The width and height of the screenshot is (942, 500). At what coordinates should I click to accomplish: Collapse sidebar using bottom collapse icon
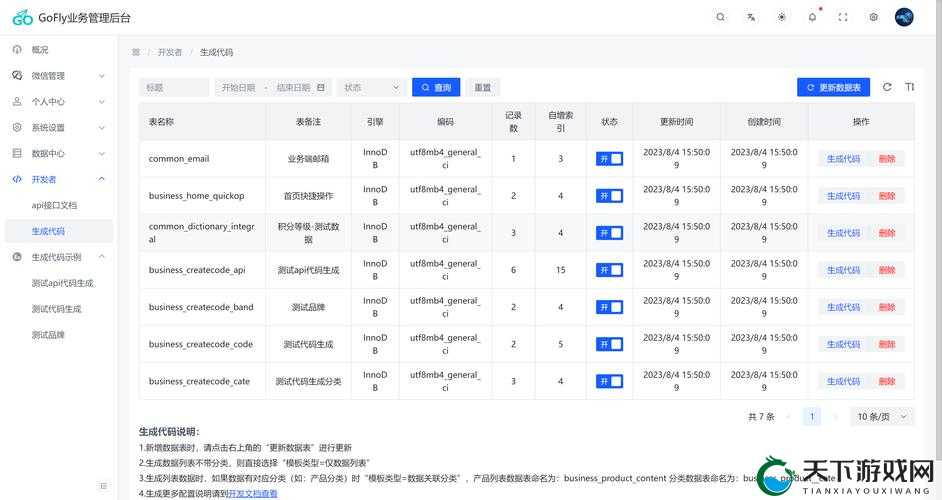(103, 486)
